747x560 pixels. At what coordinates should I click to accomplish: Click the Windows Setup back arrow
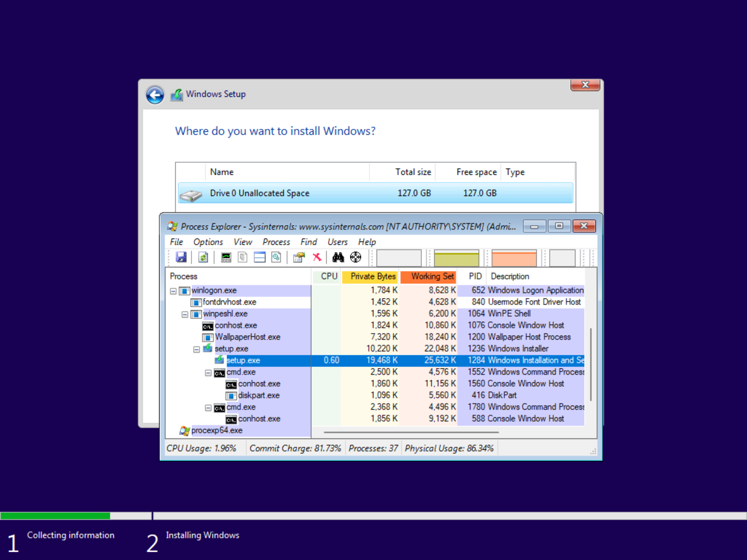tap(155, 94)
